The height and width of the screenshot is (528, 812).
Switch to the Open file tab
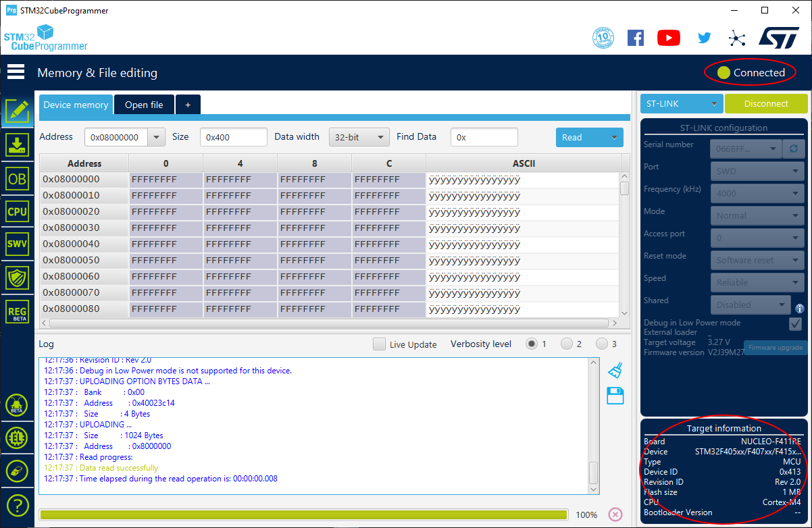coord(144,105)
